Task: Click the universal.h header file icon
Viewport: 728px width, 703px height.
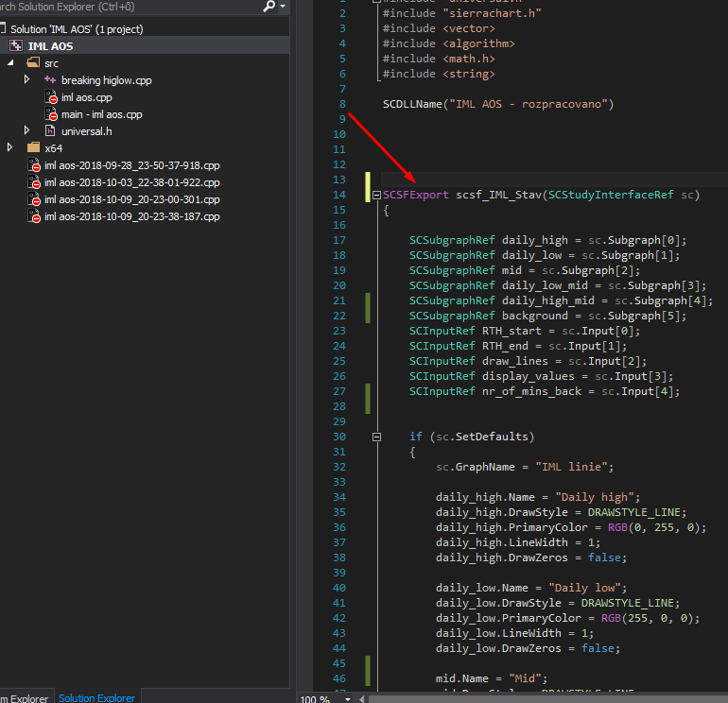Action: tap(50, 130)
